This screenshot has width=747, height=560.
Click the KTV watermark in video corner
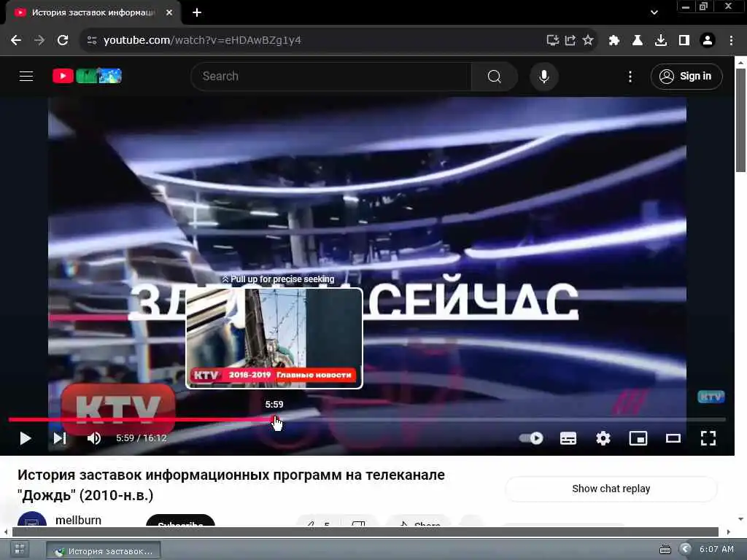click(711, 397)
